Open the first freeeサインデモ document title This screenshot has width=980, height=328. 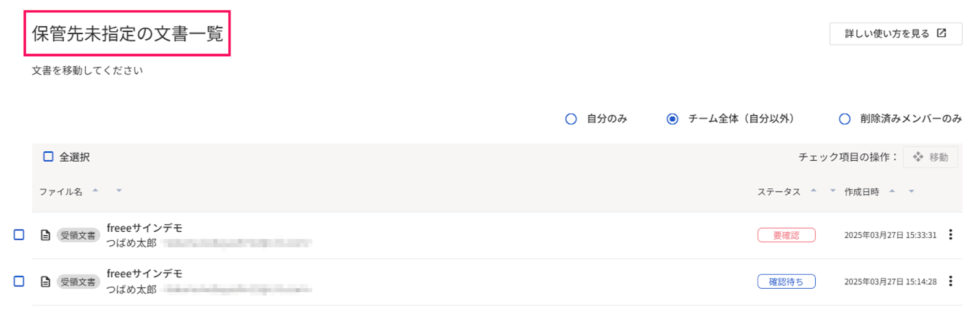[145, 227]
